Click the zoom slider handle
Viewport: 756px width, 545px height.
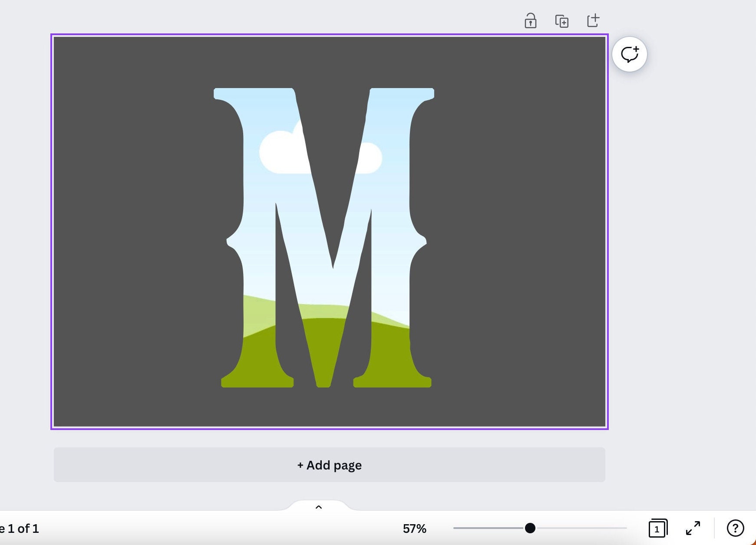530,529
